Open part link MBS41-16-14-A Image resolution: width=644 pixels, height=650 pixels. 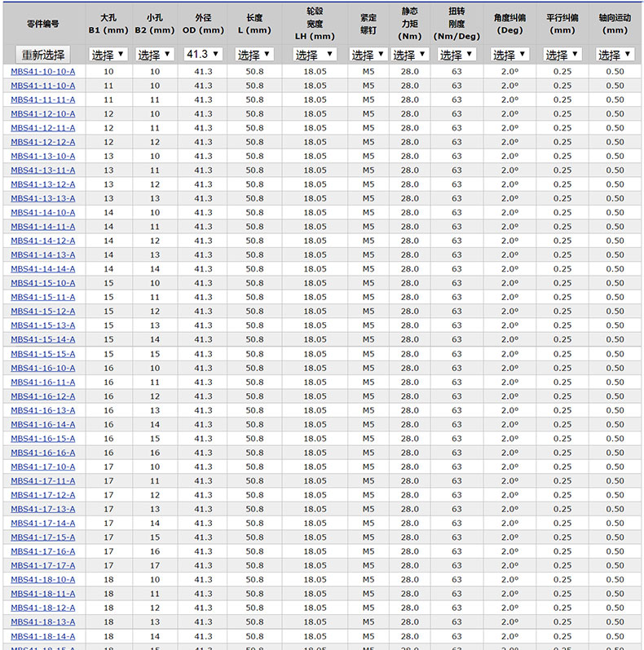[x=43, y=424]
